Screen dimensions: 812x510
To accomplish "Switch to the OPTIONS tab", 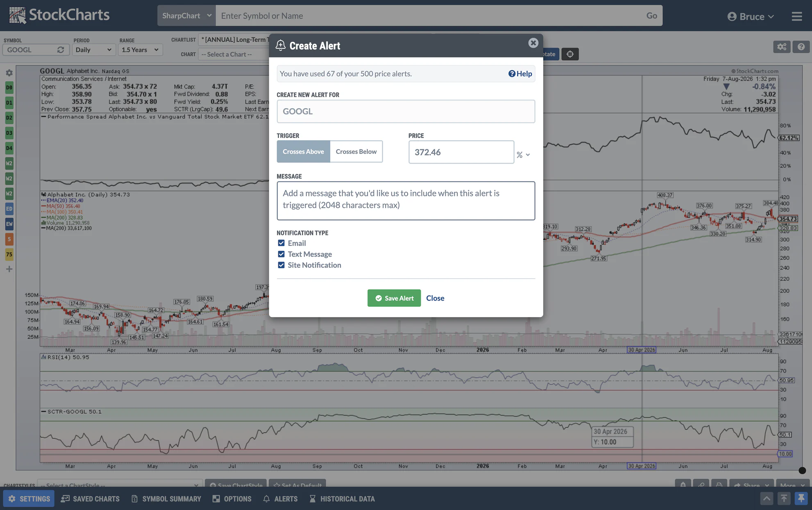I will tap(232, 499).
